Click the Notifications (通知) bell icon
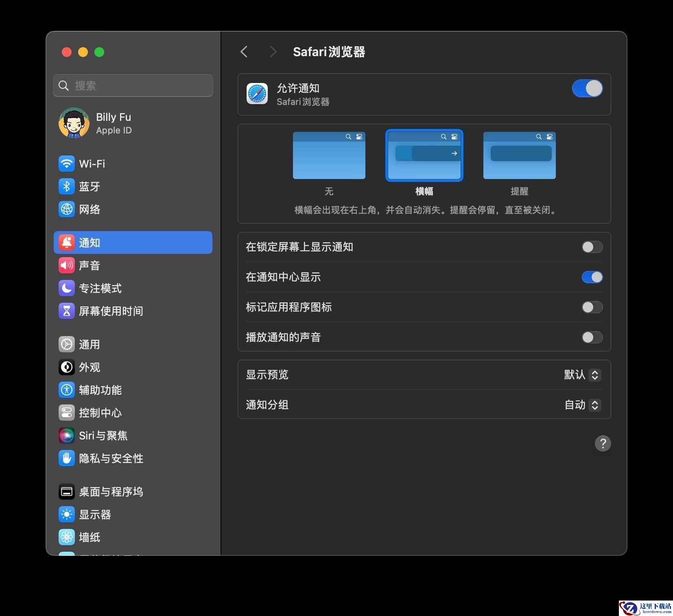Image resolution: width=673 pixels, height=616 pixels. (x=67, y=242)
